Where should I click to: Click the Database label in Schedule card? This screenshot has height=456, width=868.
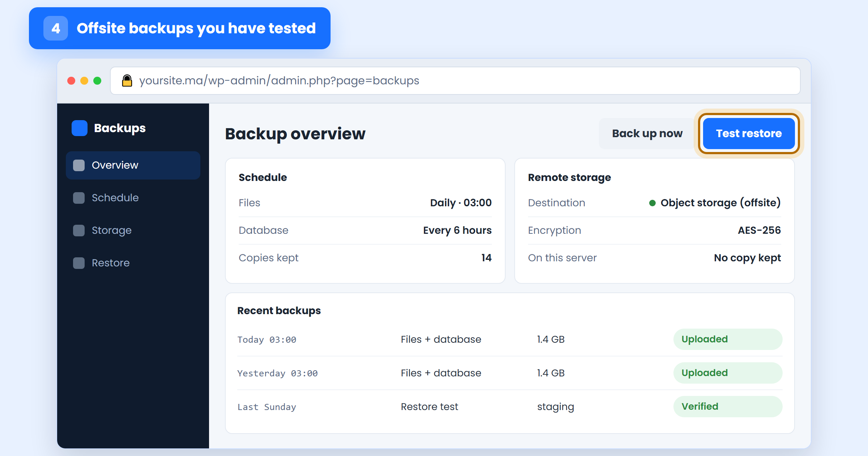tap(263, 230)
